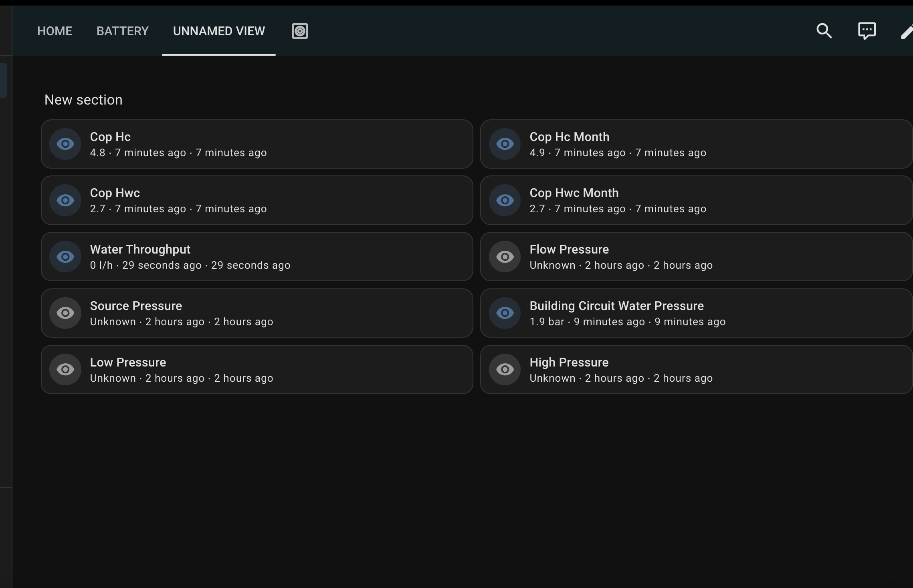The image size is (913, 588).
Task: Click the grey eye icon for Flow Pressure
Action: click(505, 257)
